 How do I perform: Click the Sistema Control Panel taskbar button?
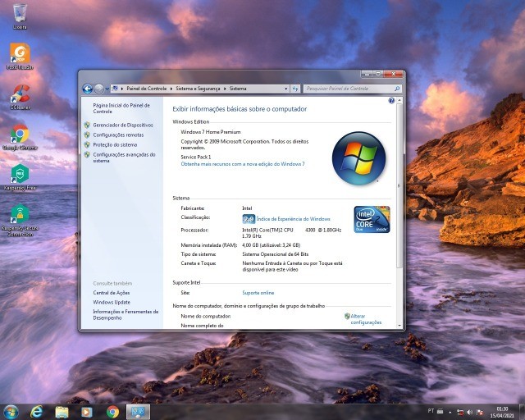tap(138, 412)
